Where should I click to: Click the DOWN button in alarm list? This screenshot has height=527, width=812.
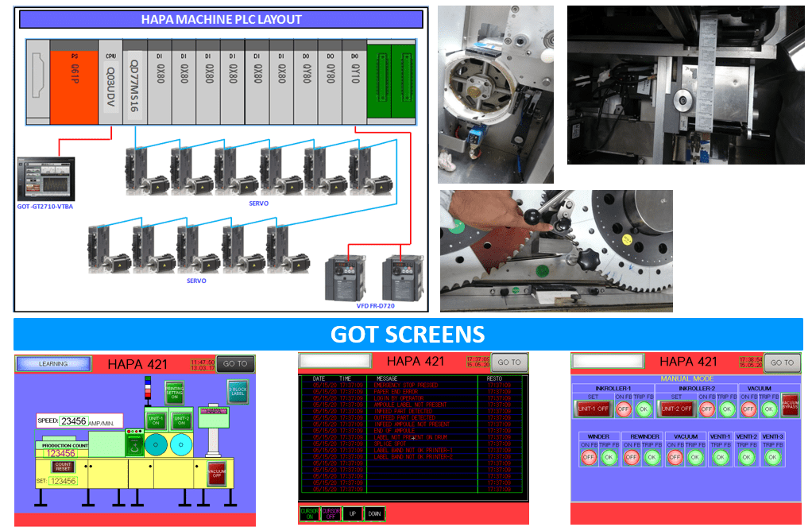pyautogui.click(x=374, y=513)
